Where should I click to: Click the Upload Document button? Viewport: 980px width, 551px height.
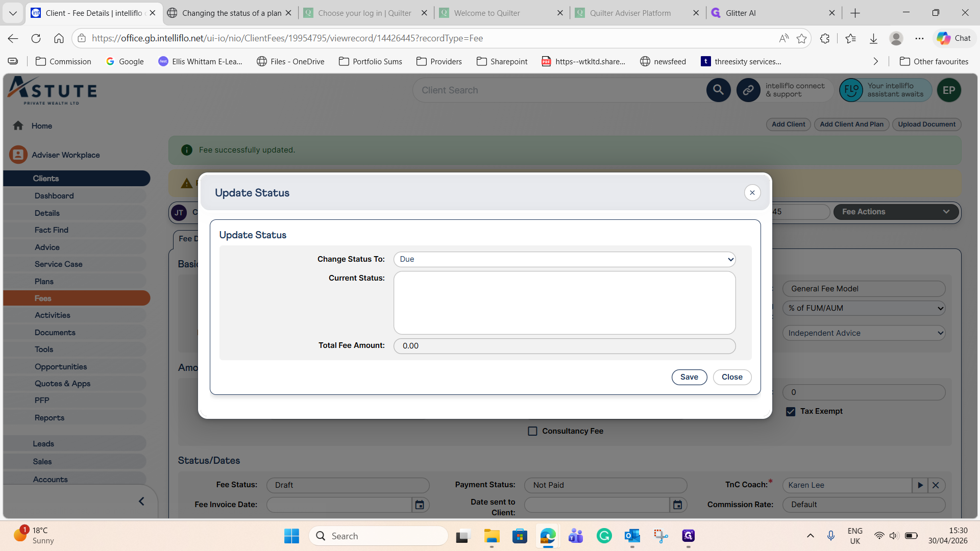(926, 124)
